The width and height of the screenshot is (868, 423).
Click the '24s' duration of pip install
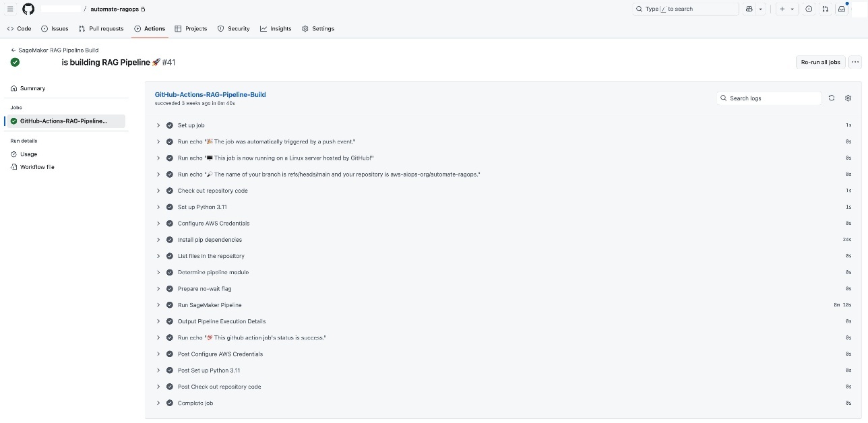pyautogui.click(x=847, y=240)
